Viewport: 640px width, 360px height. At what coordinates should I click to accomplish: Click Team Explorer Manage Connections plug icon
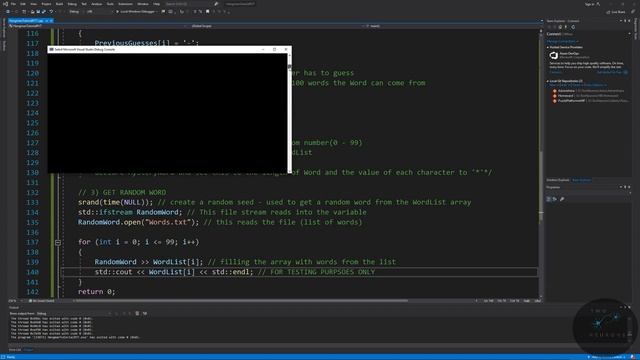566,27
